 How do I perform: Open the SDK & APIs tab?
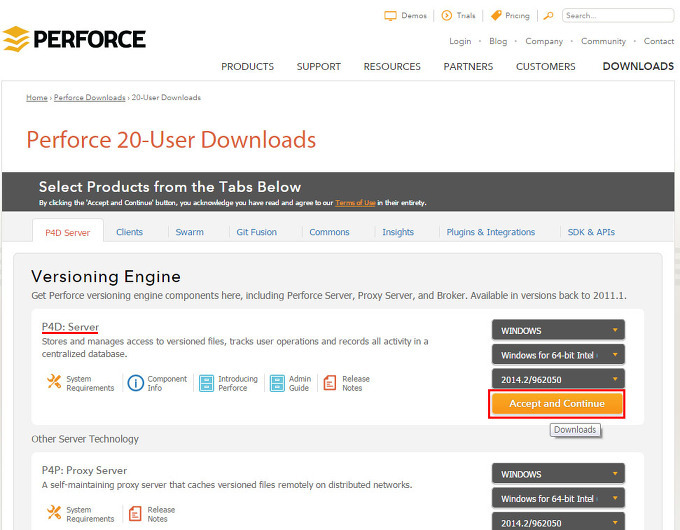point(591,232)
